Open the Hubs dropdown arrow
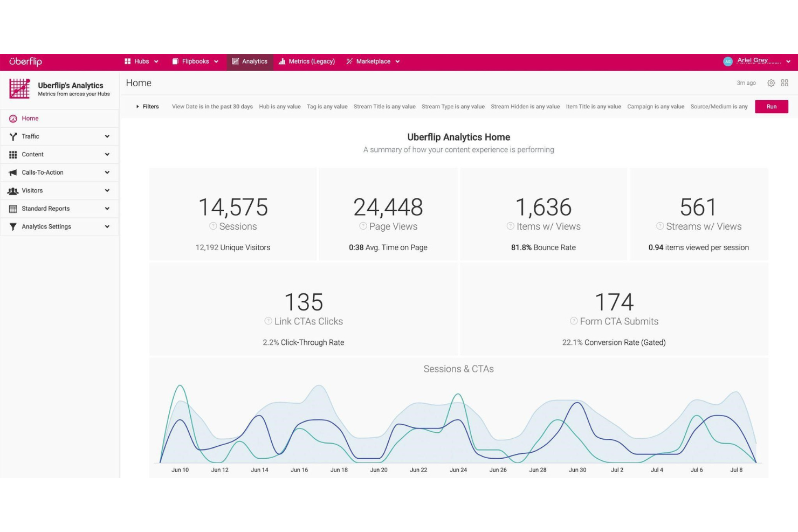Viewport: 798px width, 532px height. point(156,62)
